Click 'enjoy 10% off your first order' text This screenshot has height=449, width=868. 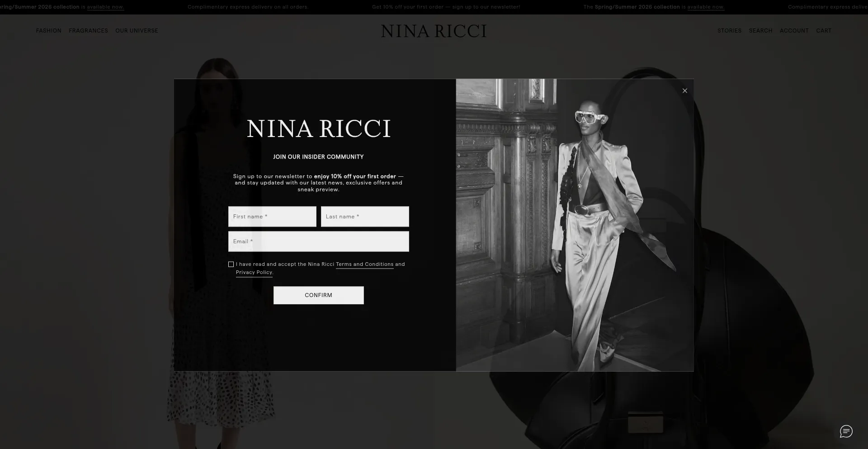[x=355, y=176]
